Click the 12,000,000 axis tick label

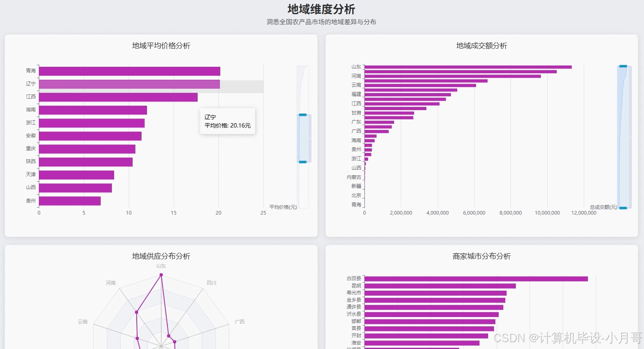pos(584,213)
